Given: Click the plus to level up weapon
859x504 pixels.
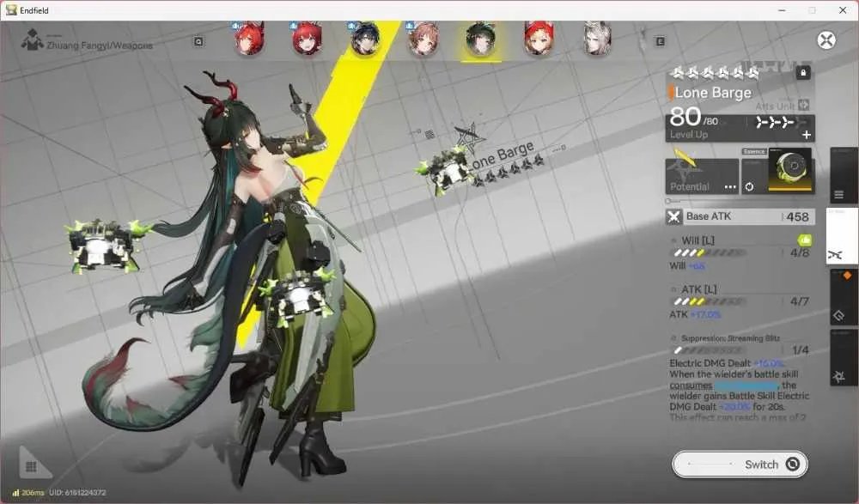Looking at the screenshot, I should click(807, 134).
